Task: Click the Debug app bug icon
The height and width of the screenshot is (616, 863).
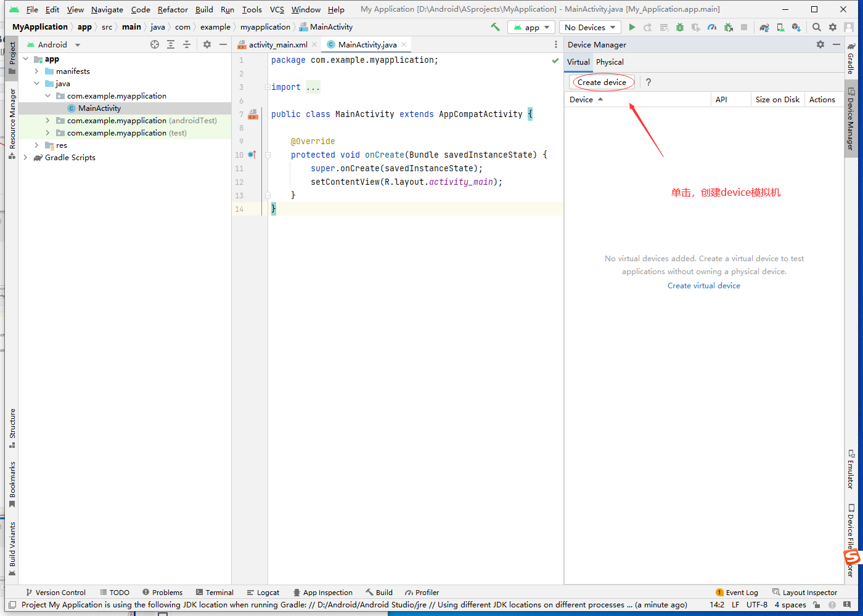Action: pyautogui.click(x=680, y=27)
